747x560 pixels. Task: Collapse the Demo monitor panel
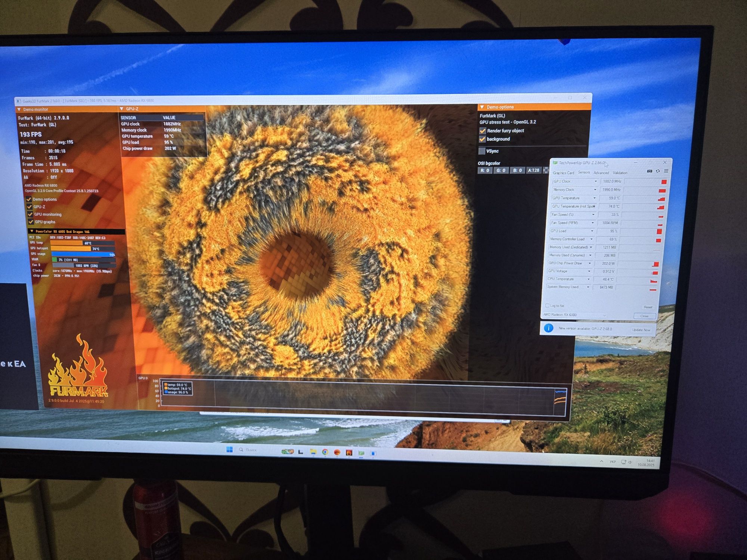(x=19, y=109)
